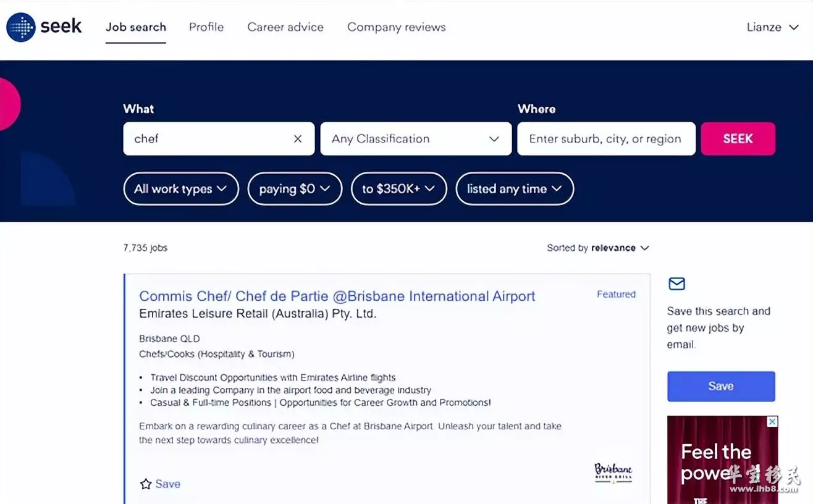Image resolution: width=813 pixels, height=504 pixels.
Task: Click the seek logo icon
Action: [x=20, y=27]
